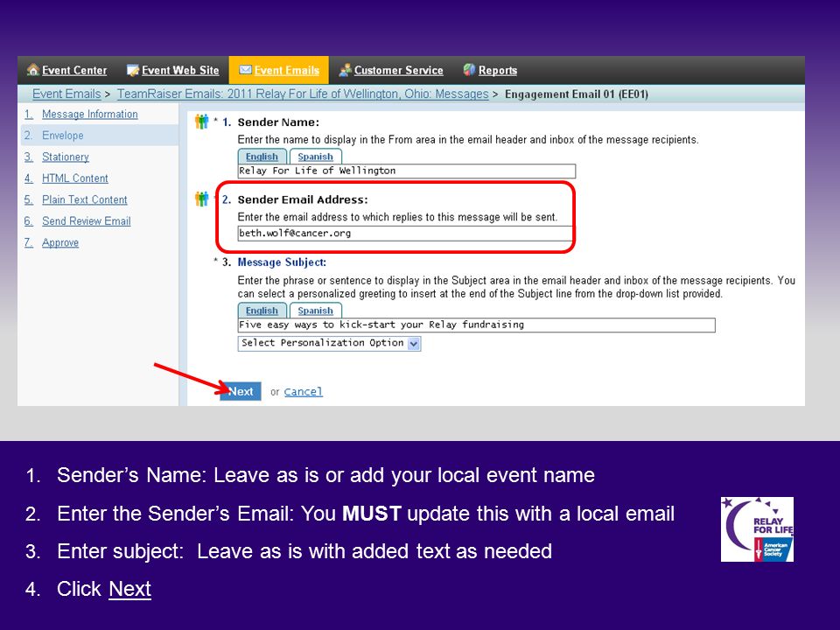Viewport: 840px width, 630px height.
Task: Switch to the Reports tab
Action: 498,70
